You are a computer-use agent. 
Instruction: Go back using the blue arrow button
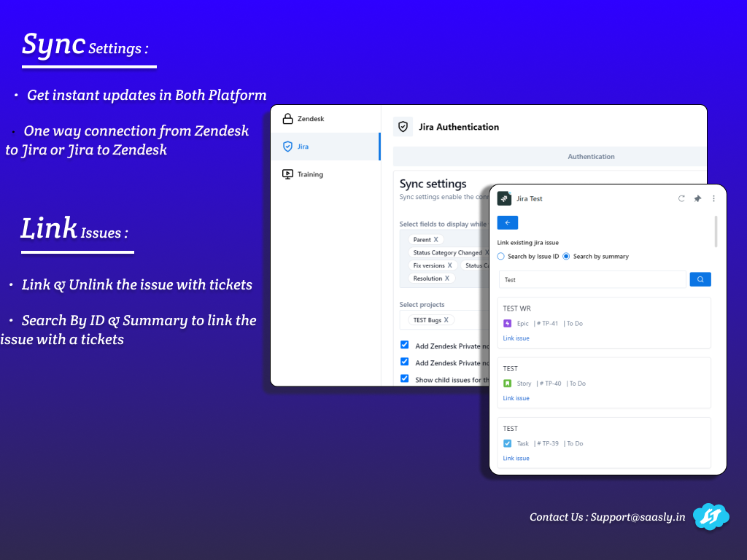[x=507, y=223]
